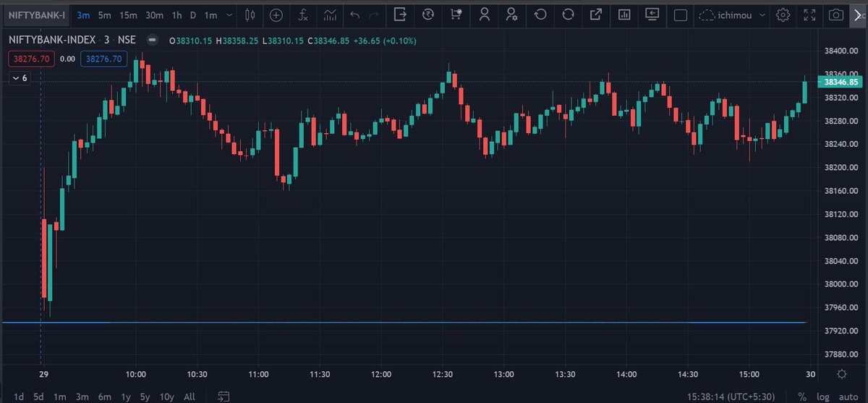Image resolution: width=868 pixels, height=403 pixels.
Task: Set date range to All
Action: (190, 396)
